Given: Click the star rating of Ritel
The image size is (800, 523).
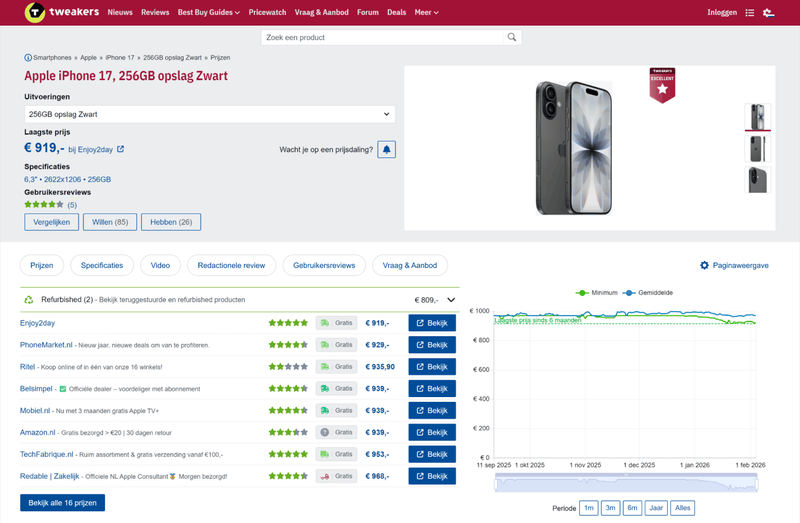Looking at the screenshot, I should pyautogui.click(x=288, y=367).
